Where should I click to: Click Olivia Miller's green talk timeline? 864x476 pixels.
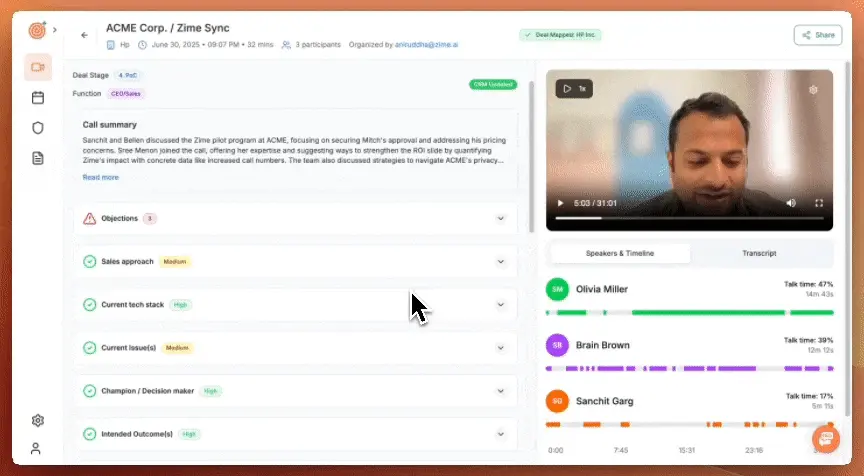click(x=689, y=313)
